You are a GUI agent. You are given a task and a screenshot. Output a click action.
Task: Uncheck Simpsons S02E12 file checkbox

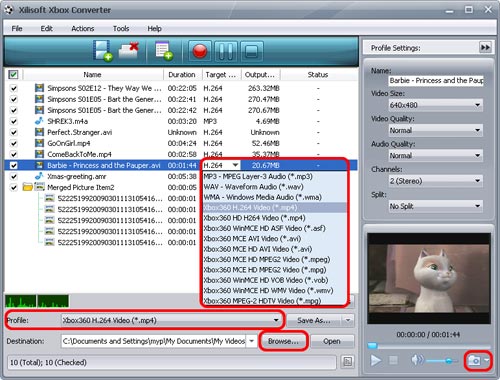coord(14,88)
